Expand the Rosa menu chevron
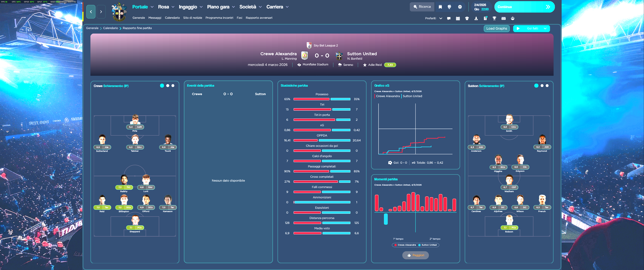The image size is (644, 270). point(173,7)
